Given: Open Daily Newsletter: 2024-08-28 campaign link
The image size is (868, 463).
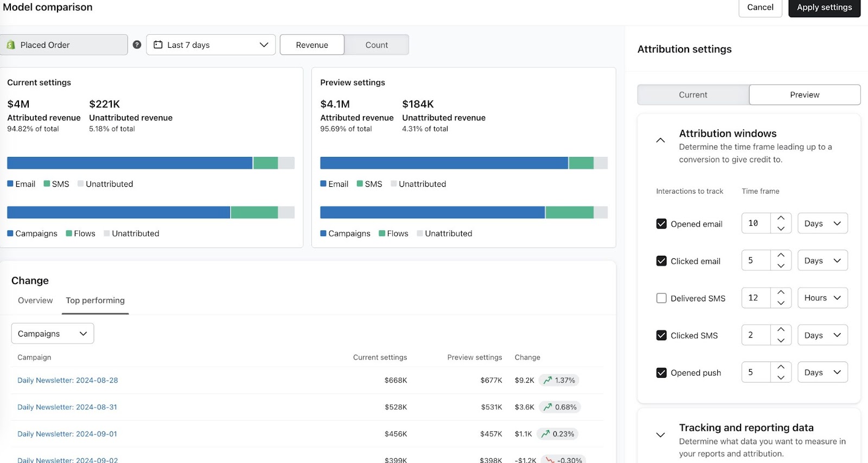Looking at the screenshot, I should pyautogui.click(x=68, y=380).
